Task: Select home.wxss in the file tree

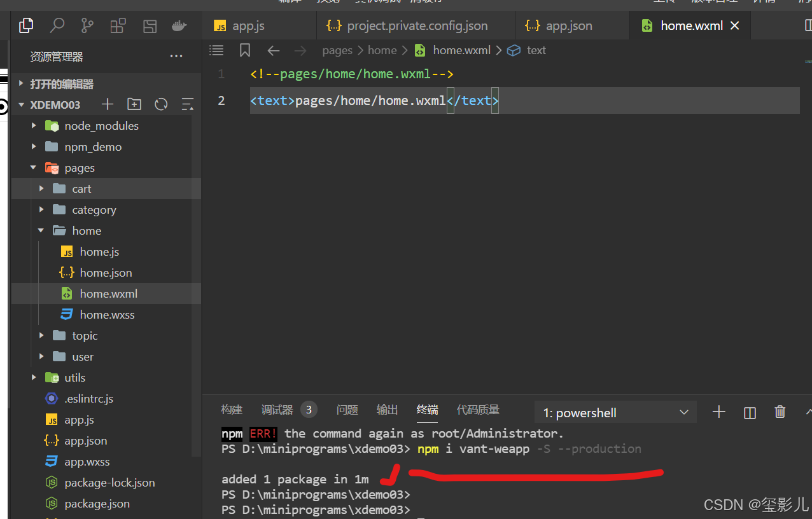Action: pos(107,314)
